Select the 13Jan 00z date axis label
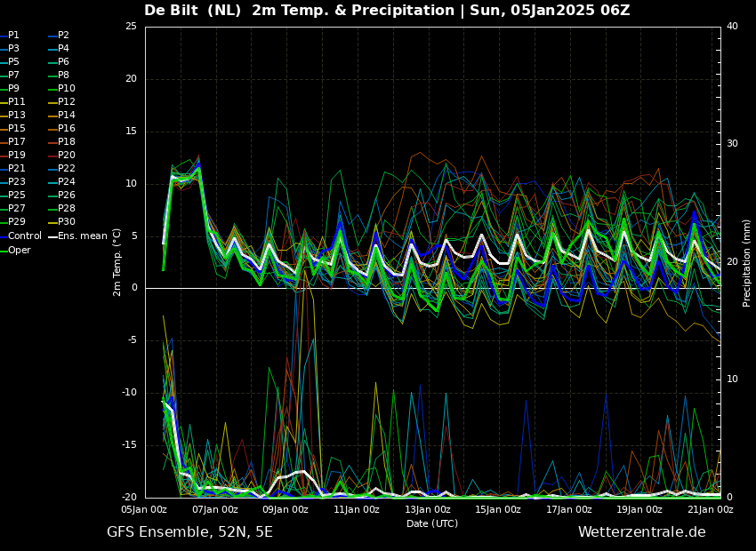 point(427,509)
